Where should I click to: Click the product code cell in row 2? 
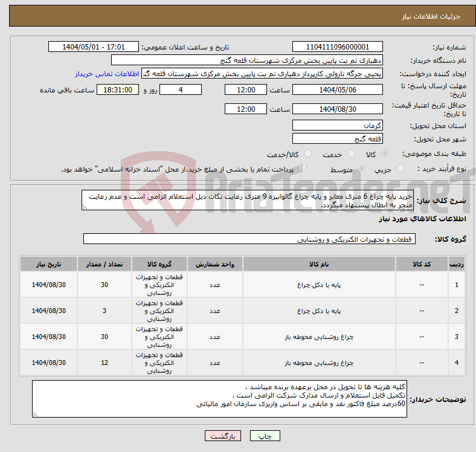422,311
